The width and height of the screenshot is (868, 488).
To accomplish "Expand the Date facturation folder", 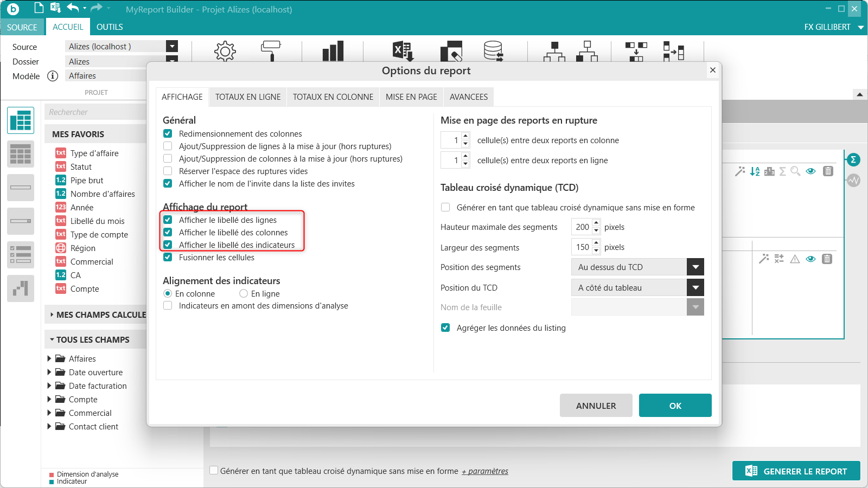I will click(49, 386).
